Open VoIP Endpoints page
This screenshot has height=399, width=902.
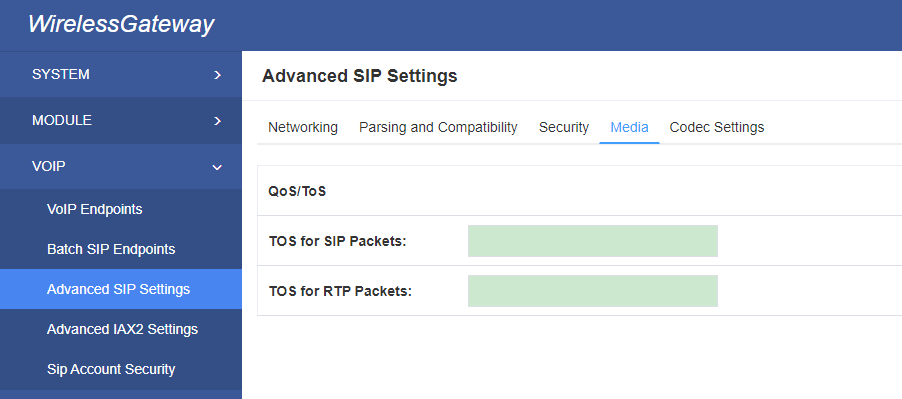coord(121,209)
